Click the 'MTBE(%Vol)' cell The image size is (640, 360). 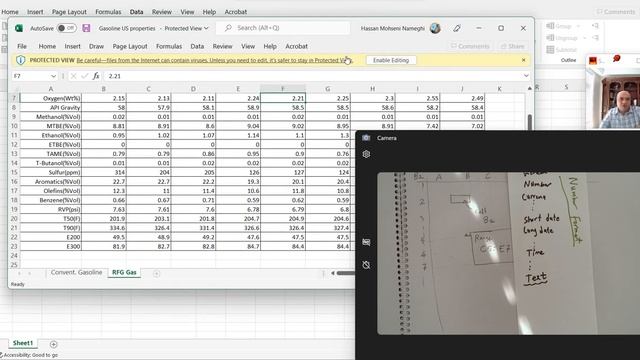coord(51,126)
